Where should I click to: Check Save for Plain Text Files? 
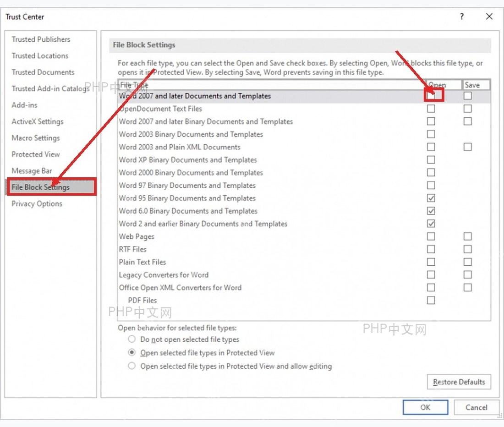click(468, 262)
